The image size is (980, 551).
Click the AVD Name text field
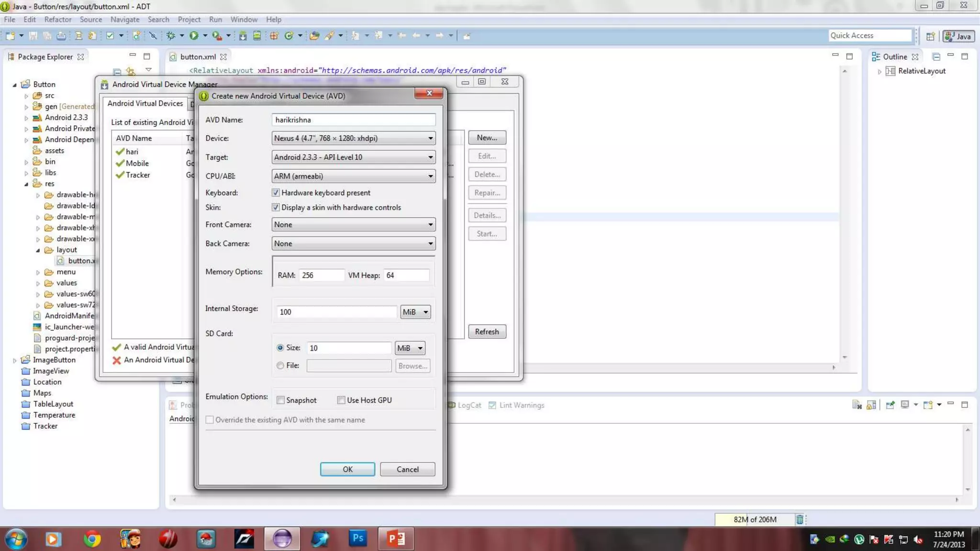coord(353,120)
